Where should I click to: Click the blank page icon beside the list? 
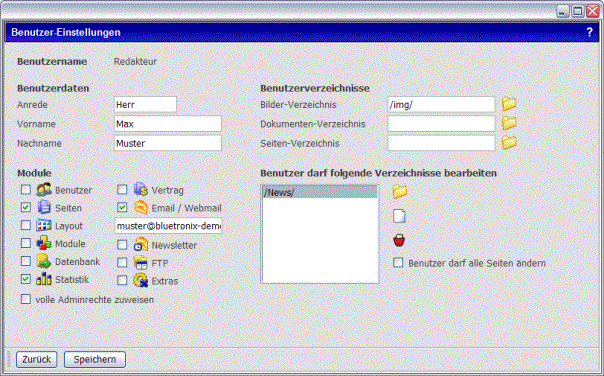399,216
